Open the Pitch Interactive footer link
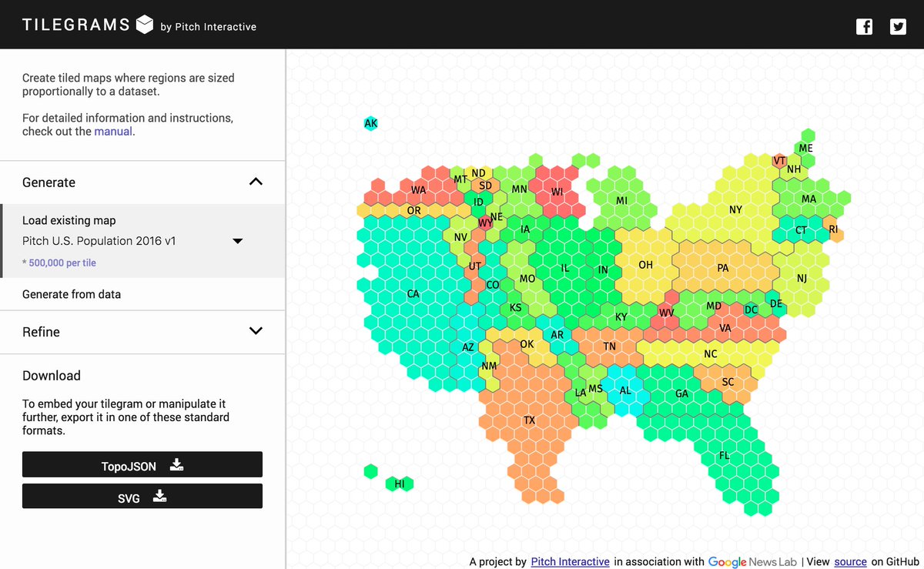The height and width of the screenshot is (569, 924). tap(570, 562)
